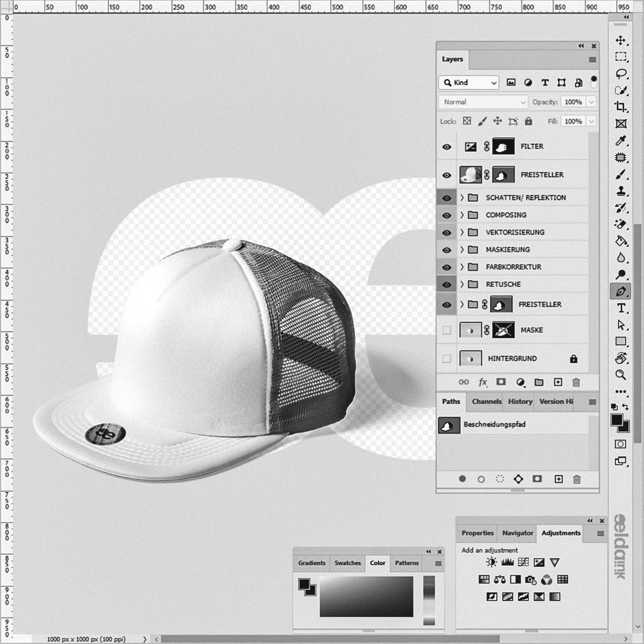
Task: Toggle visibility of the RETUSCHE group
Action: (446, 284)
